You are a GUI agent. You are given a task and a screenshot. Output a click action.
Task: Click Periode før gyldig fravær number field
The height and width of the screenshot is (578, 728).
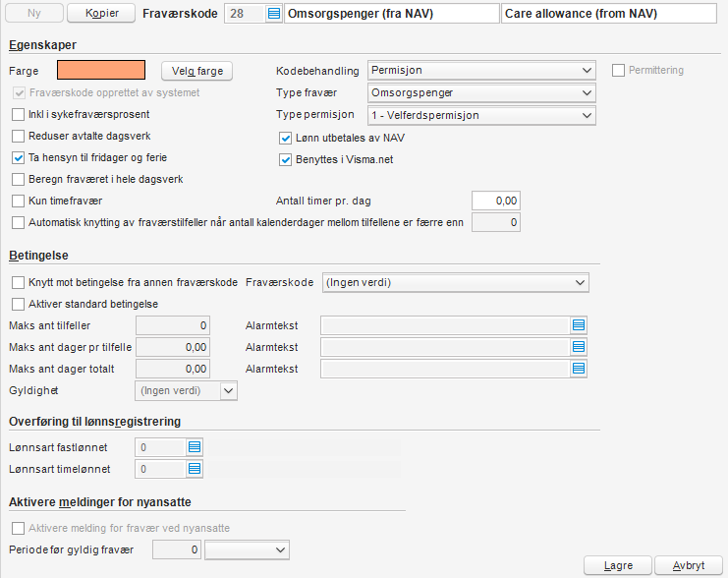coord(177,549)
